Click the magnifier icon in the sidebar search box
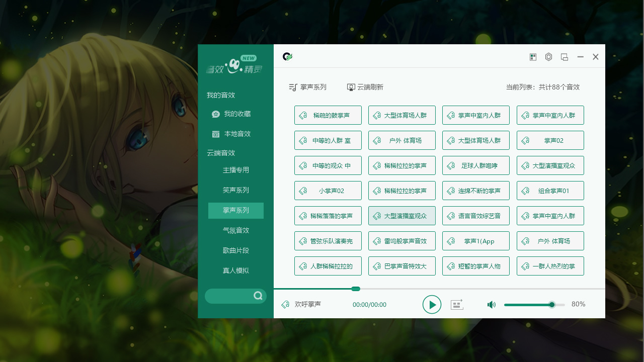644x362 pixels. [258, 296]
